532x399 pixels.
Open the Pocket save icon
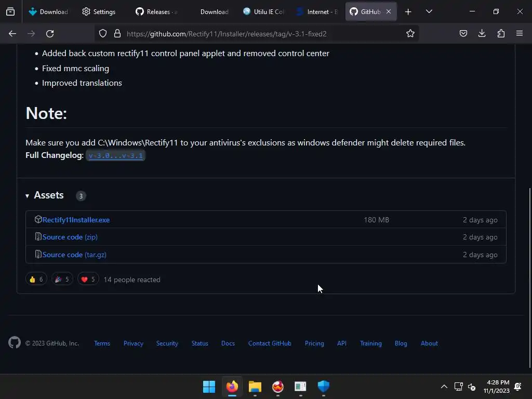[x=463, y=34]
